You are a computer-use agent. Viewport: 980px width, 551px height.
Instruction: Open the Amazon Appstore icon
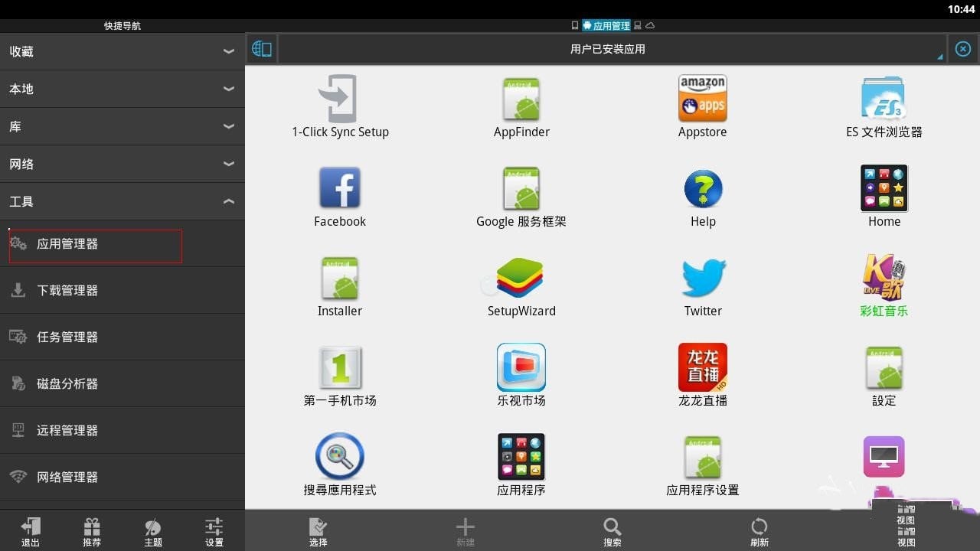(x=702, y=99)
